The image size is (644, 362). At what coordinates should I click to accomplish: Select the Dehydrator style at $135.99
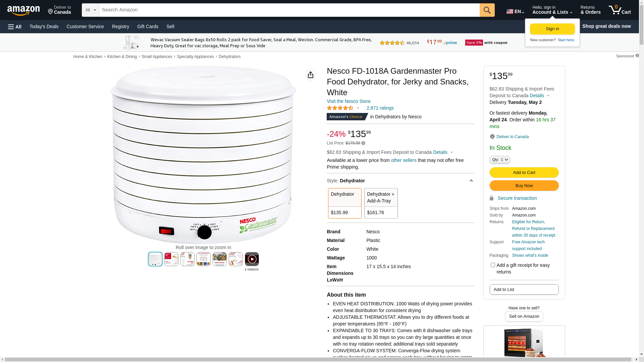344,203
